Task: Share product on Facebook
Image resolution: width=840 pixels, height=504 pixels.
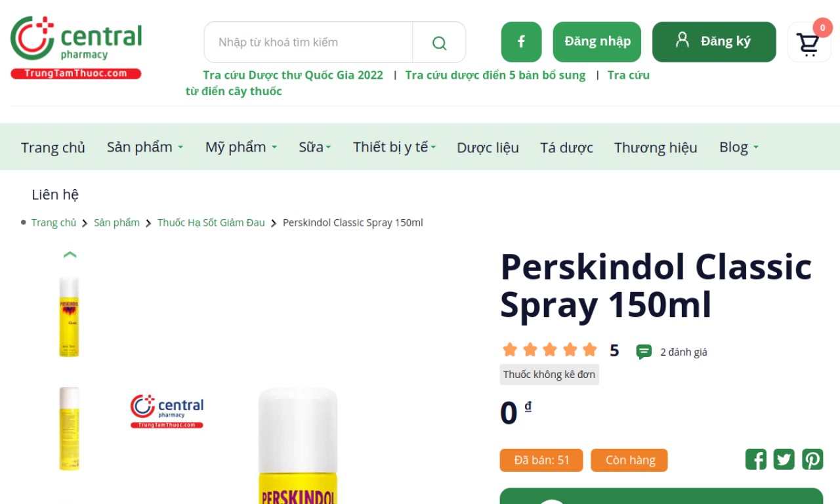Action: [756, 459]
